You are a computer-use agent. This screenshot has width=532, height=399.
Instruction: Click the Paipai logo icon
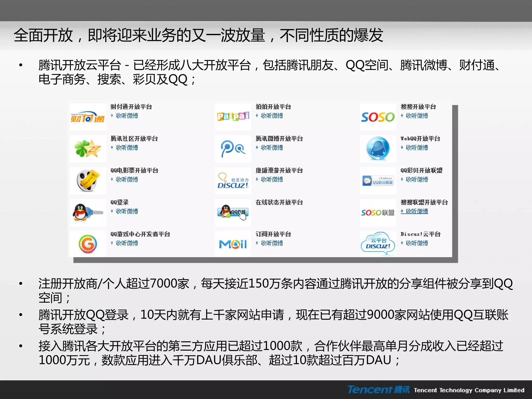coord(233,117)
